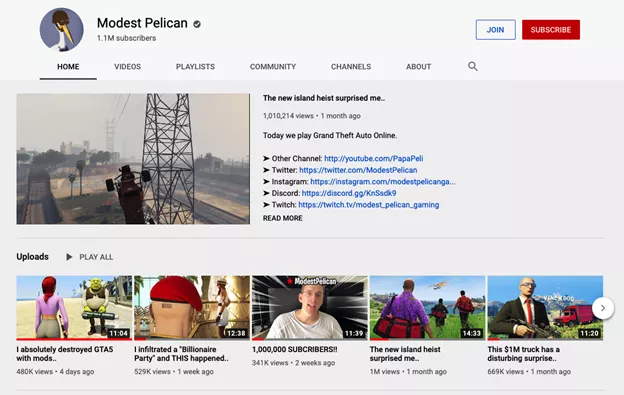Open the channel search magnifier icon
This screenshot has width=624, height=395.
(473, 66)
